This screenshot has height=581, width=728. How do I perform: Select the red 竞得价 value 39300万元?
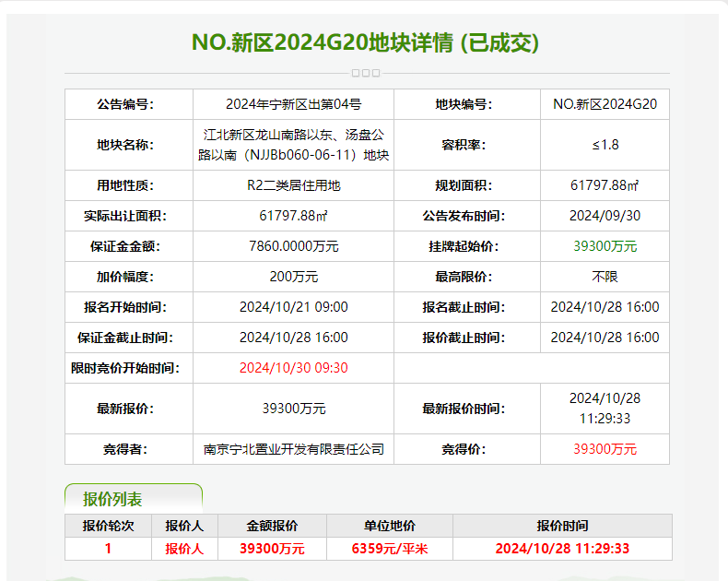pos(605,449)
